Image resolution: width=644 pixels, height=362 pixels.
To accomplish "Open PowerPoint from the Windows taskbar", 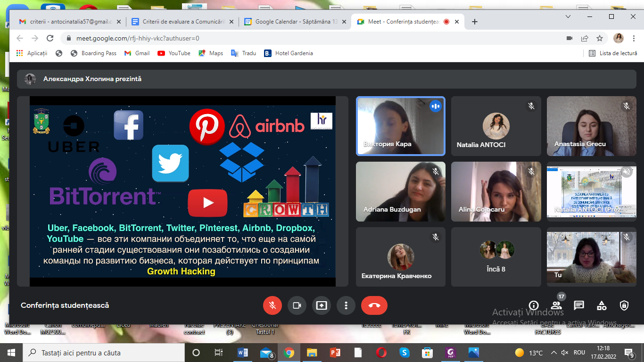I will click(x=335, y=353).
